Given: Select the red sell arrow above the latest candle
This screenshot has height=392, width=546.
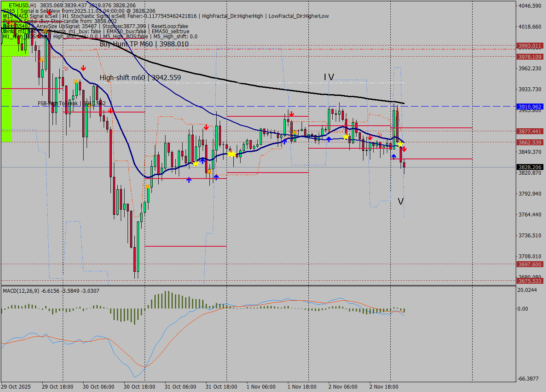Looking at the screenshot, I should click(404, 150).
